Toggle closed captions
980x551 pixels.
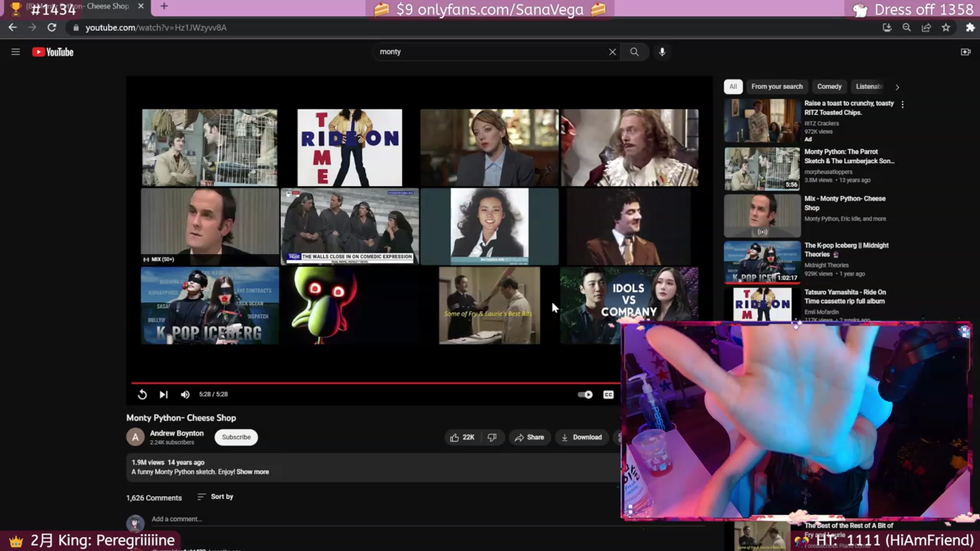[608, 394]
